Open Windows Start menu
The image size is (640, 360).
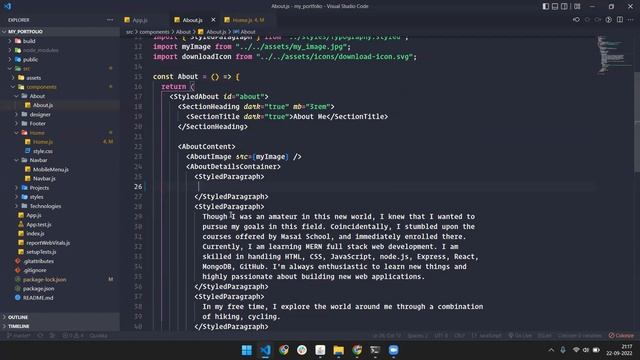[247, 350]
